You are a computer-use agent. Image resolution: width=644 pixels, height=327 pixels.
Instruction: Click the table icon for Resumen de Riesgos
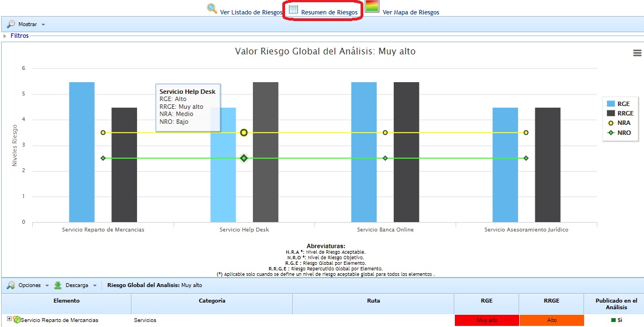(x=293, y=9)
